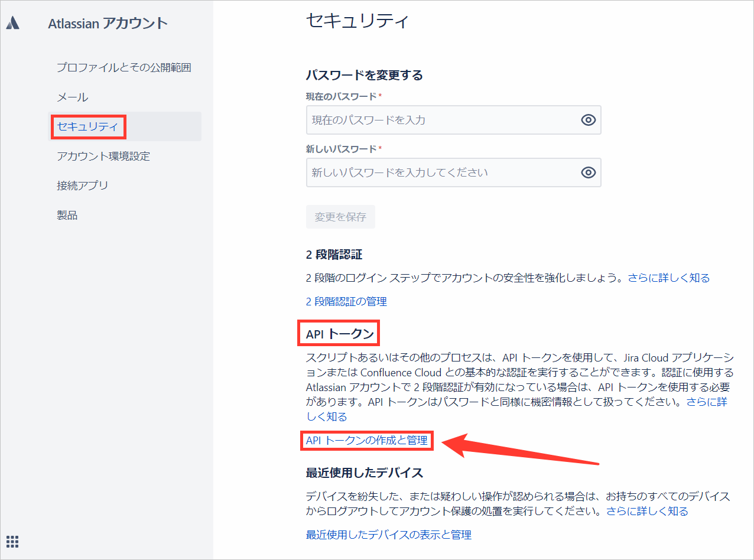Open the app switcher grid icon at bottom-left
This screenshot has width=754, height=560.
click(13, 542)
